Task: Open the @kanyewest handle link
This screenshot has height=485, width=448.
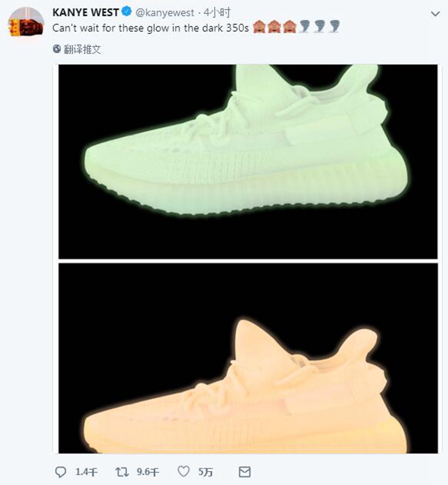Action: pos(165,13)
